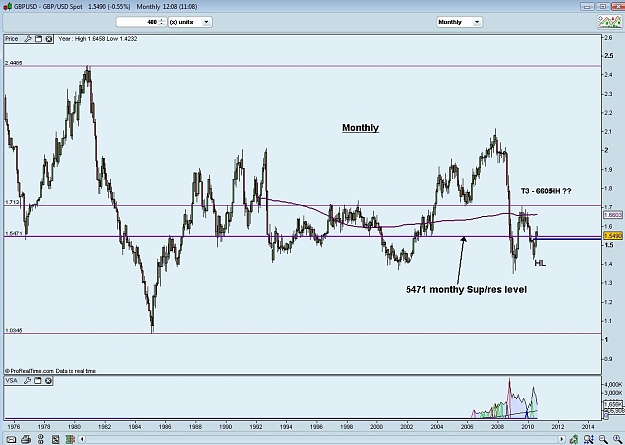Click the Price panel label
Image resolution: width=625 pixels, height=445 pixels.
pos(12,39)
